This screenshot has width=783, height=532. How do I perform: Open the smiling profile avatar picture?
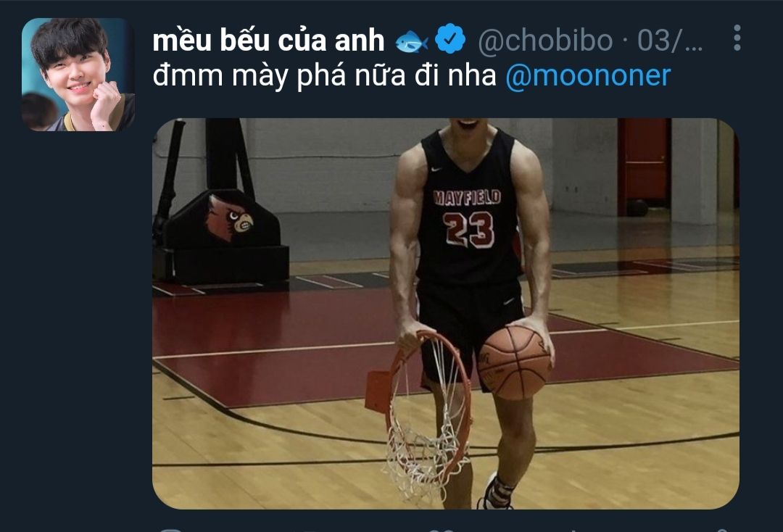point(78,75)
